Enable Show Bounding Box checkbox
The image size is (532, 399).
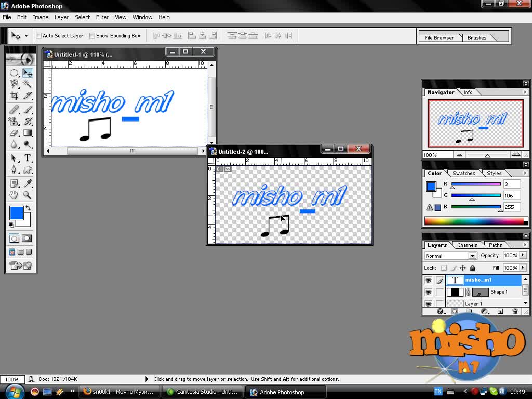click(92, 36)
